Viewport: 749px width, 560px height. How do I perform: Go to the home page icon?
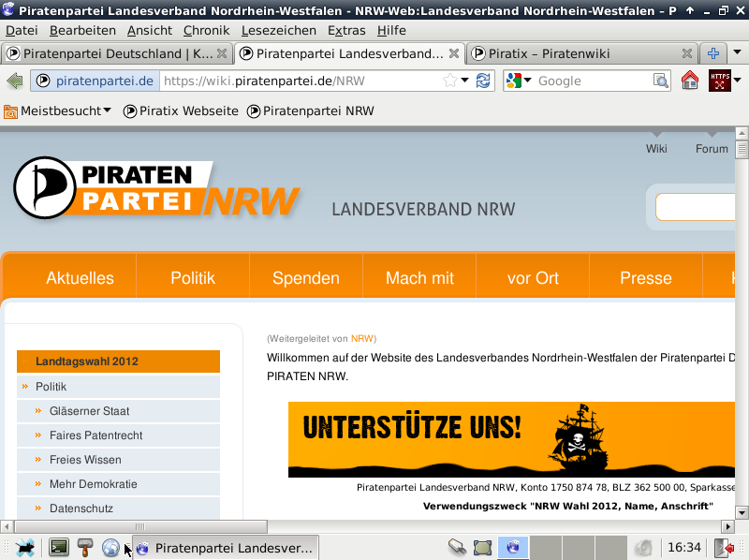[x=690, y=81]
